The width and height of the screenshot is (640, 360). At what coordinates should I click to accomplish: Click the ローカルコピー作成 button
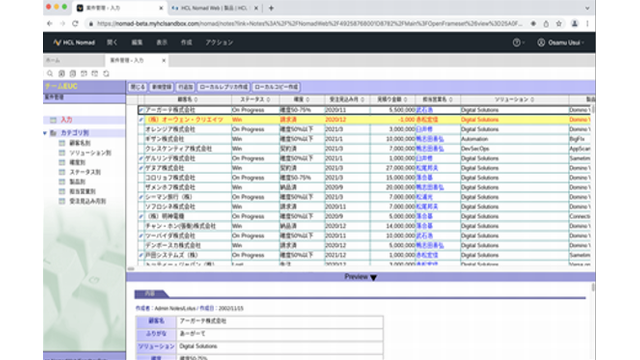click(x=276, y=87)
